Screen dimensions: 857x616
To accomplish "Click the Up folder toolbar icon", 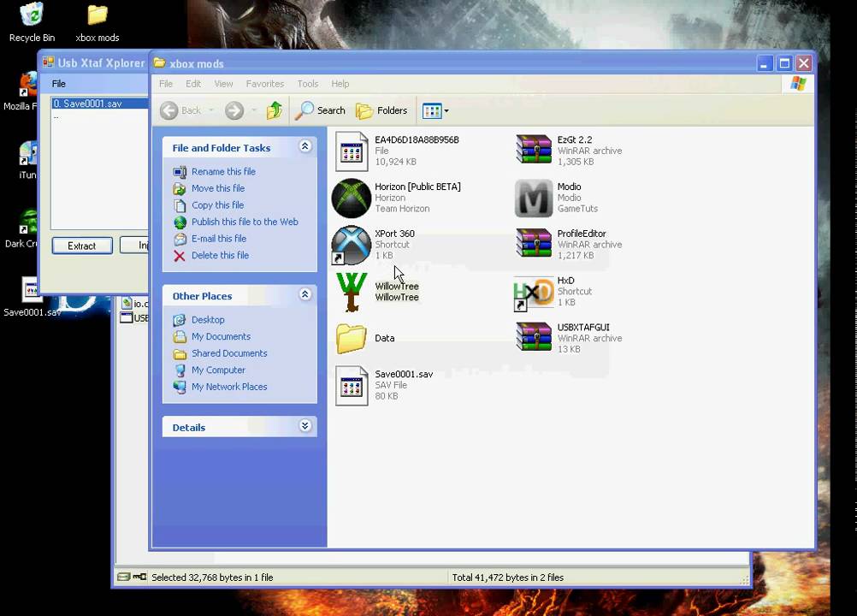I will [275, 110].
